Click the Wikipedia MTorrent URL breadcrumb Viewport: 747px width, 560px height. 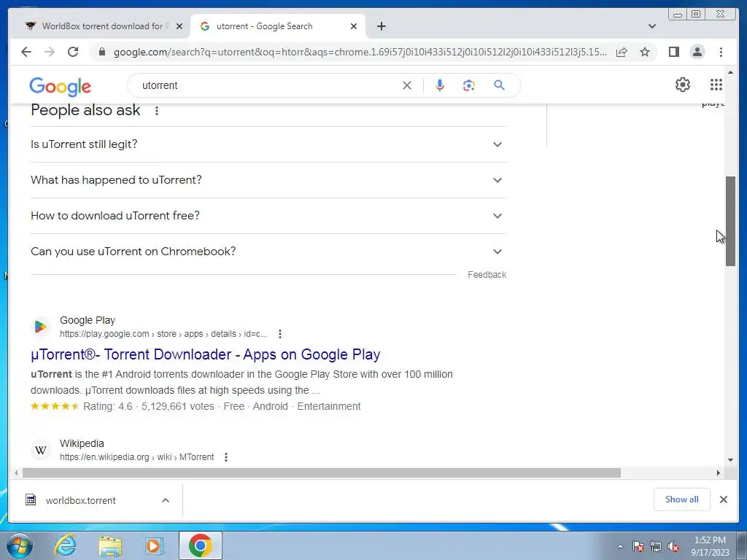[136, 457]
